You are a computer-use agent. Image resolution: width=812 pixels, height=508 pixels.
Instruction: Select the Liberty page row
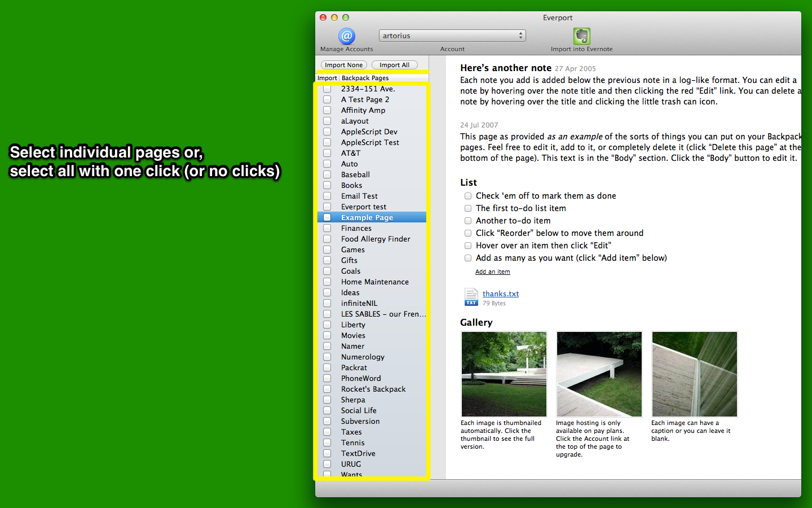372,325
